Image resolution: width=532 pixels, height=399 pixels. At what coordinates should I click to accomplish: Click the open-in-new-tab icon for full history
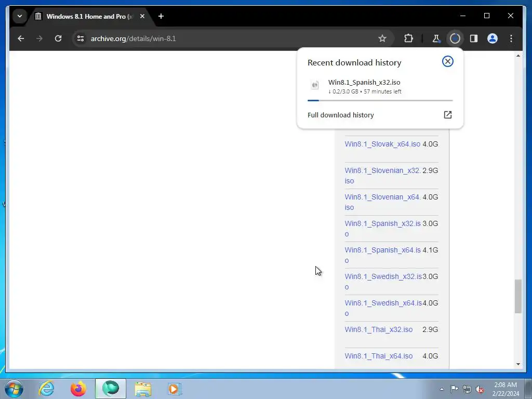(x=447, y=115)
